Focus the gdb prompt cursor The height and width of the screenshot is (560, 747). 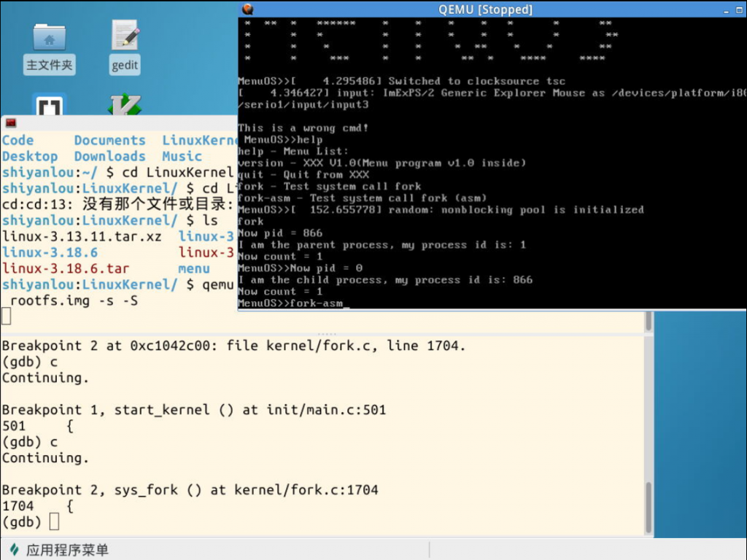(x=54, y=522)
